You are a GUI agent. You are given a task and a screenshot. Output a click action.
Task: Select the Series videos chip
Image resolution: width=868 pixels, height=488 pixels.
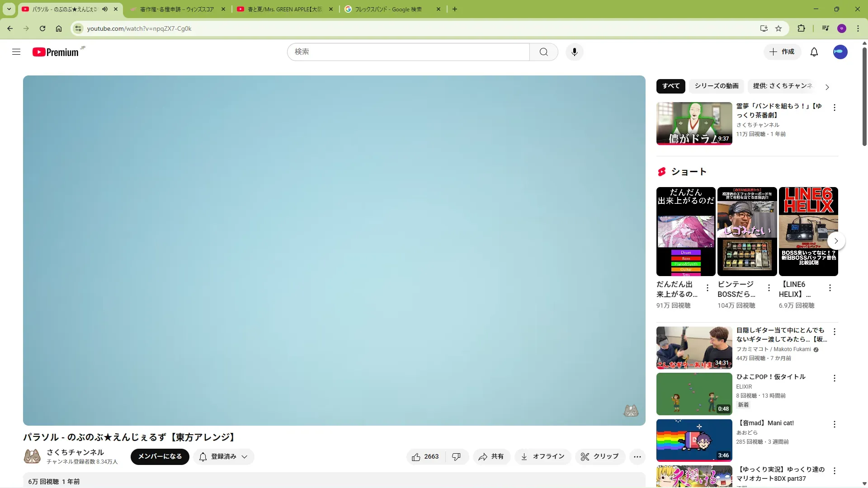(716, 86)
